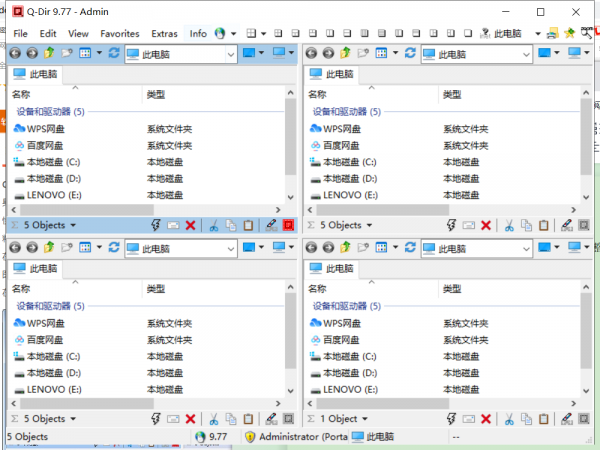600x450 pixels.
Task: Open dropdown arrow next to globe icon
Action: (x=233, y=34)
